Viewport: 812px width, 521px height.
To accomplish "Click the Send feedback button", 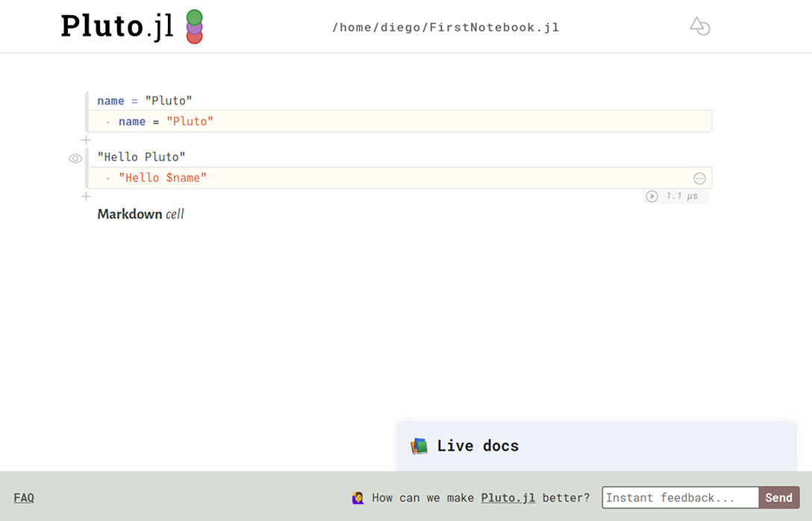I will (x=779, y=498).
